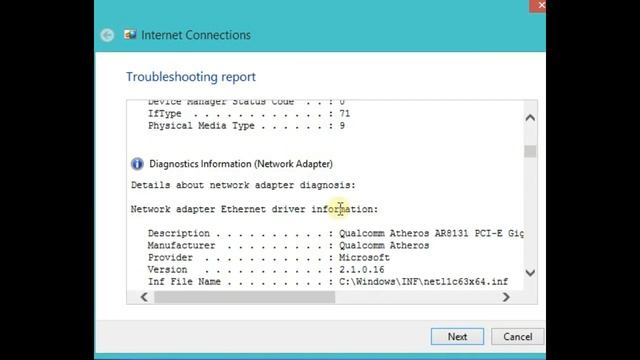
Task: Click the Description row showing Qualcomm Atheros AR8131
Action: pyautogui.click(x=336, y=233)
